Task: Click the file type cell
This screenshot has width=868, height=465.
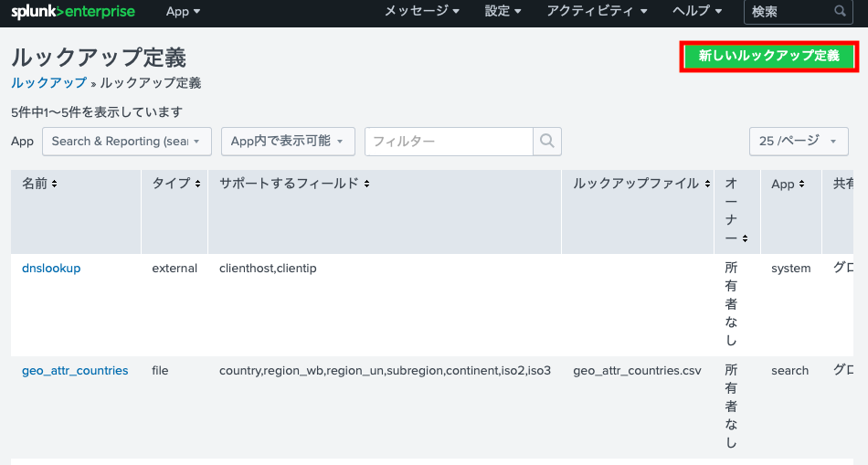Action: [160, 370]
